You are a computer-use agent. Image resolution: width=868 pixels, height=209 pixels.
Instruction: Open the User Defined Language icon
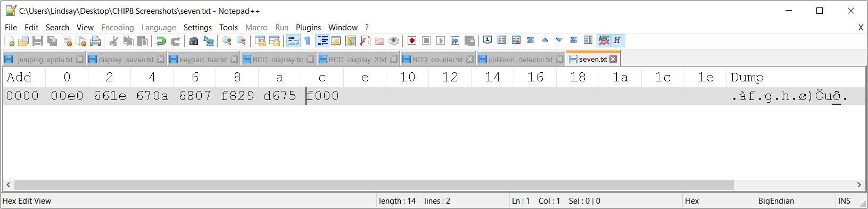tap(336, 40)
